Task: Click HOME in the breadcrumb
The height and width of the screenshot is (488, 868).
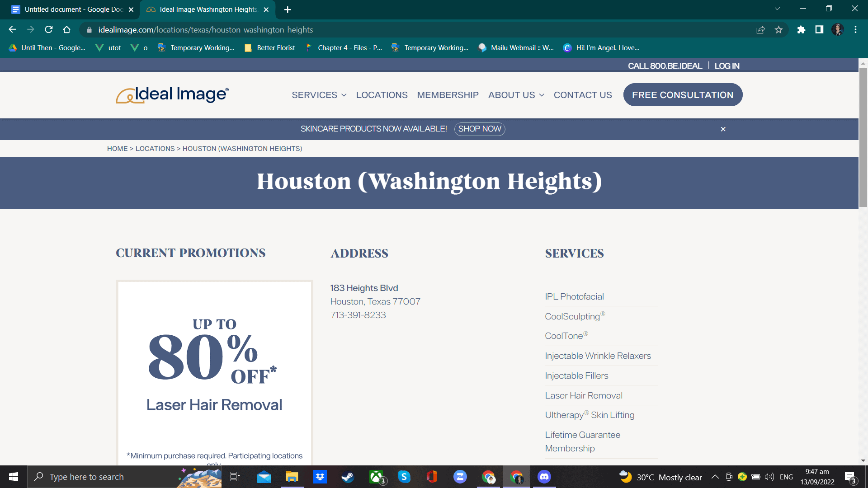Action: [x=118, y=149]
